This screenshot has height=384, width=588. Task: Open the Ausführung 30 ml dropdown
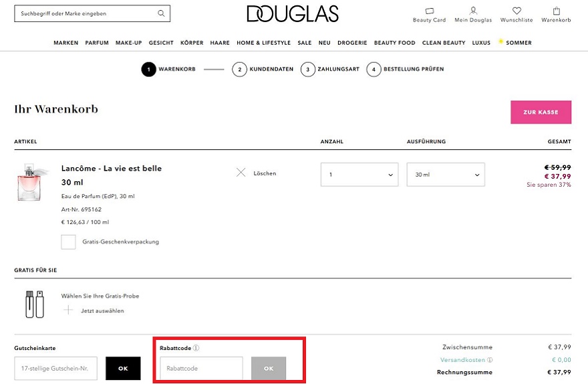coord(446,175)
